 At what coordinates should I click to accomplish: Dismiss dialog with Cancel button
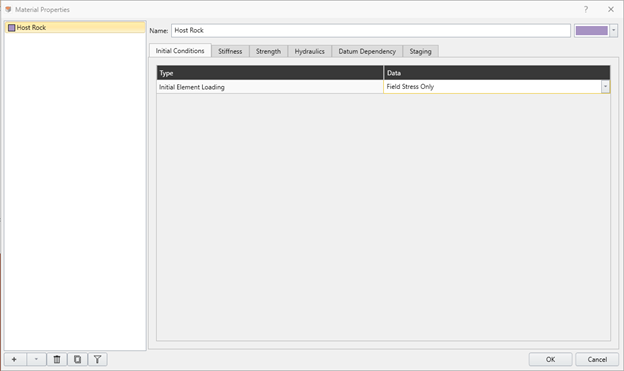coord(597,359)
